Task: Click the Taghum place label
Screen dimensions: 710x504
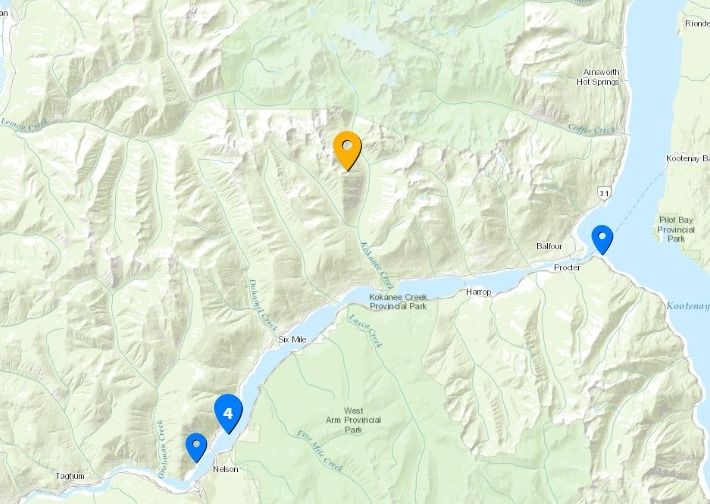Action: pos(70,476)
